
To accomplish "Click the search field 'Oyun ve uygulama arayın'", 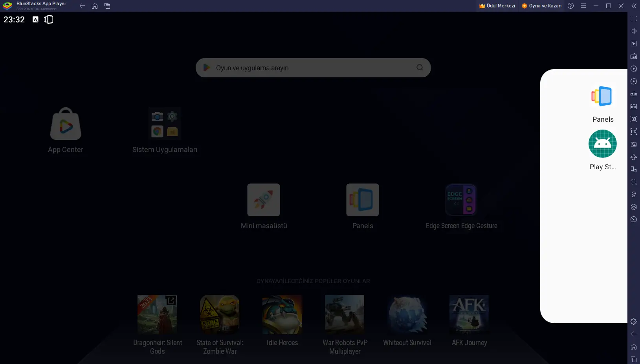I will click(x=313, y=68).
